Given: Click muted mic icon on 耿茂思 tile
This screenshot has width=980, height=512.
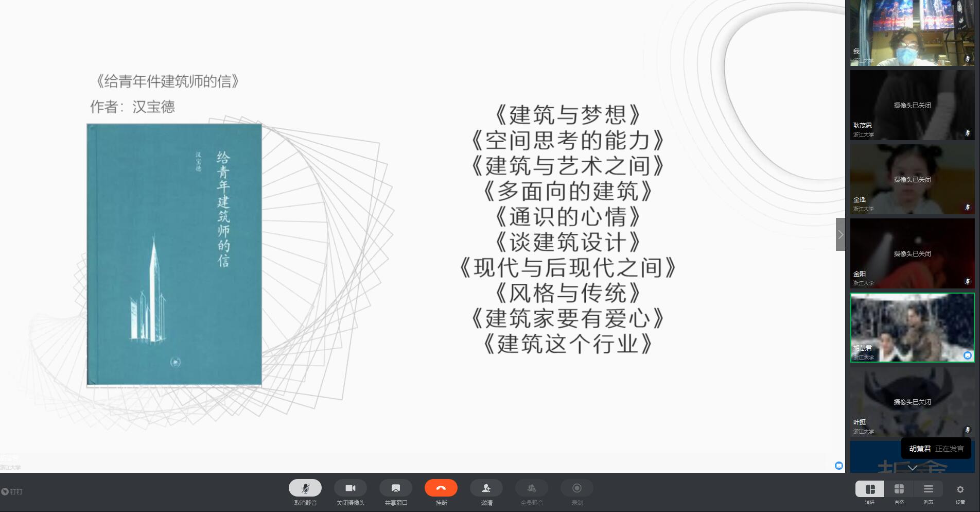Looking at the screenshot, I should [968, 133].
